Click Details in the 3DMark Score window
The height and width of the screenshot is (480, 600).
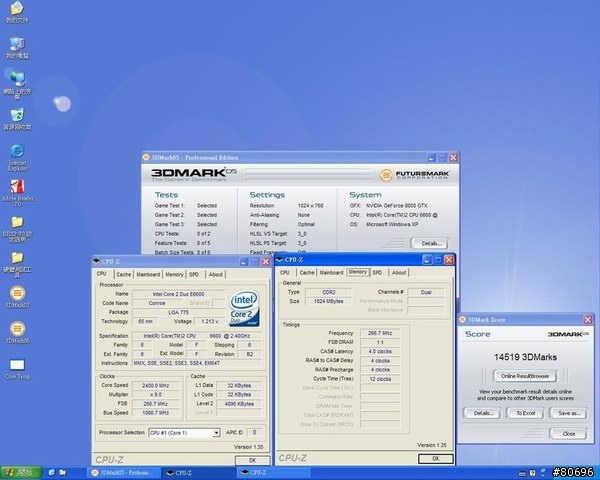483,413
